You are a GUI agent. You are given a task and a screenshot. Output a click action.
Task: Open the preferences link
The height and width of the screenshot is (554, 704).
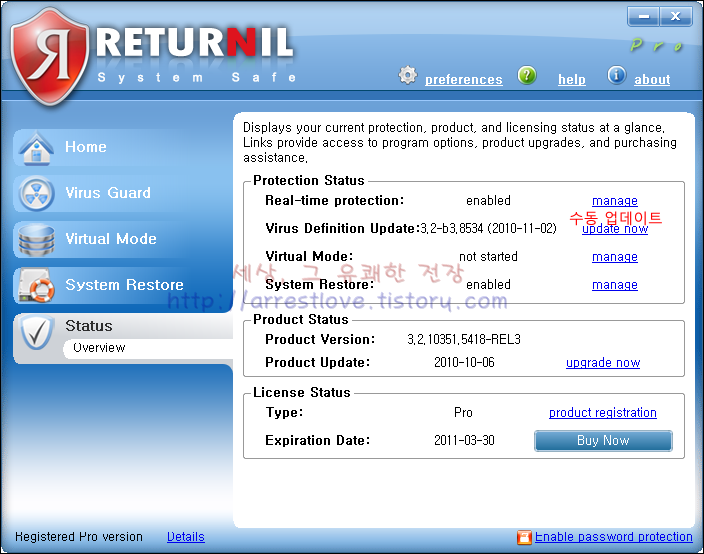[x=463, y=79]
